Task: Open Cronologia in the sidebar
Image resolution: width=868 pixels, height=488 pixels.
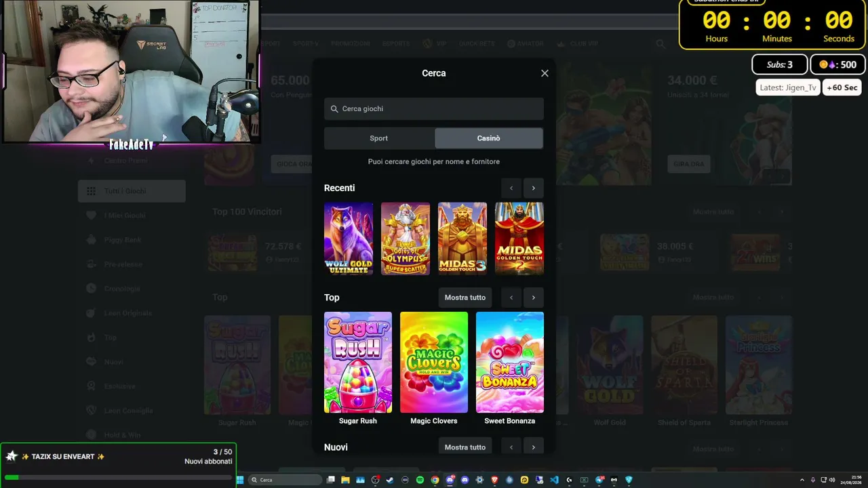Action: [132, 289]
